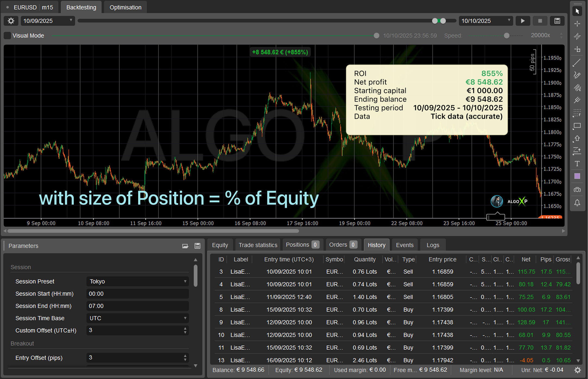Click the camera screenshot icon
588x379 pixels.
pos(577,190)
